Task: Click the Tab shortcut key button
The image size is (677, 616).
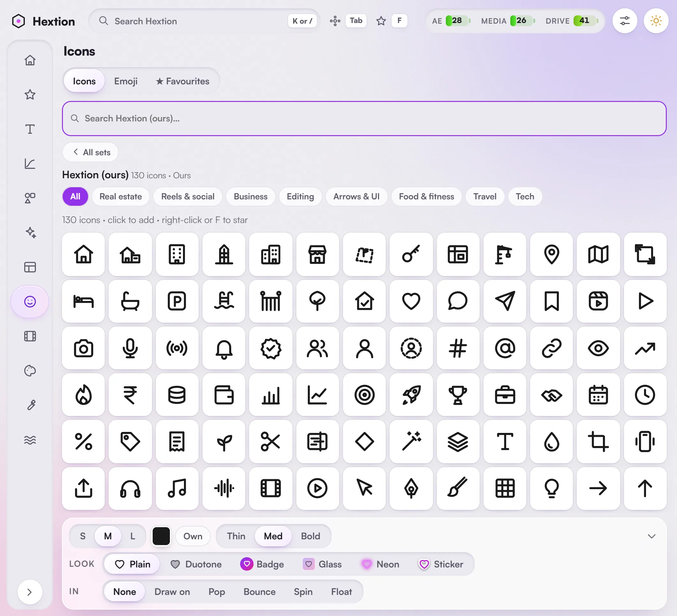Action: [356, 21]
